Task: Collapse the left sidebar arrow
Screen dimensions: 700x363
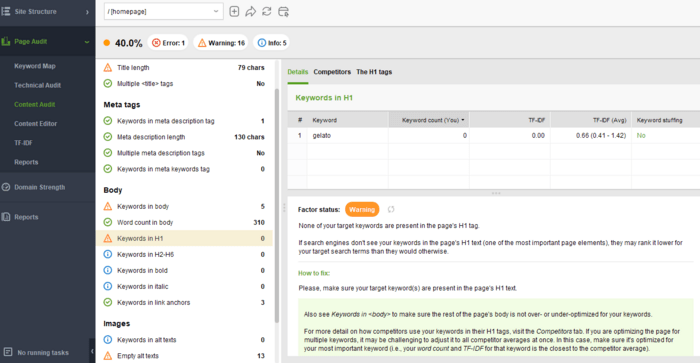Action: 92,351
